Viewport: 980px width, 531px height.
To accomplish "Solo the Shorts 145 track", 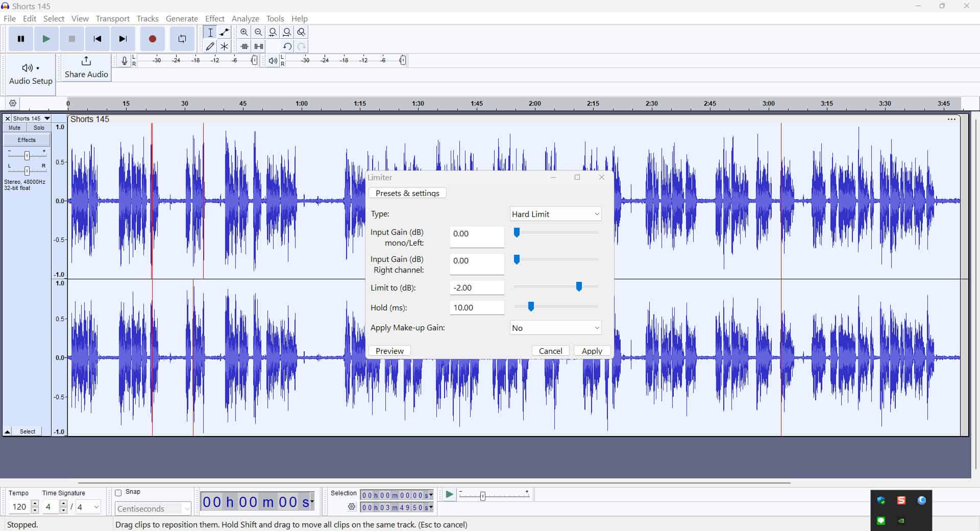I will tap(39, 128).
